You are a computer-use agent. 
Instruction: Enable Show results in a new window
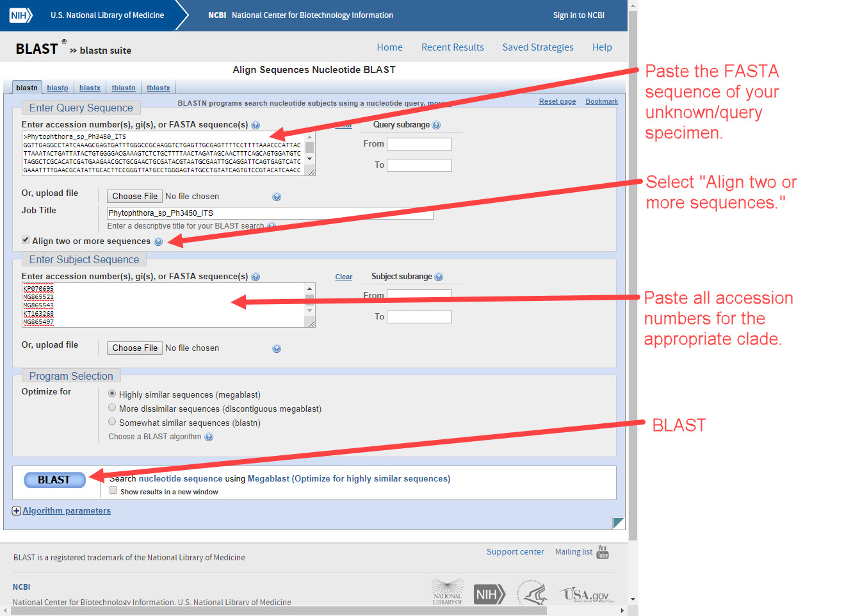(x=113, y=490)
